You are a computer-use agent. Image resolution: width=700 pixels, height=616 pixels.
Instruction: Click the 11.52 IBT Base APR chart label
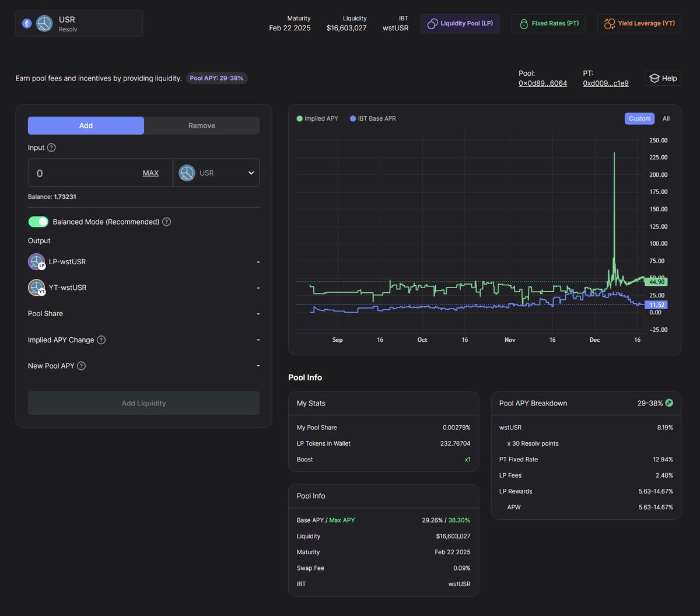(657, 304)
